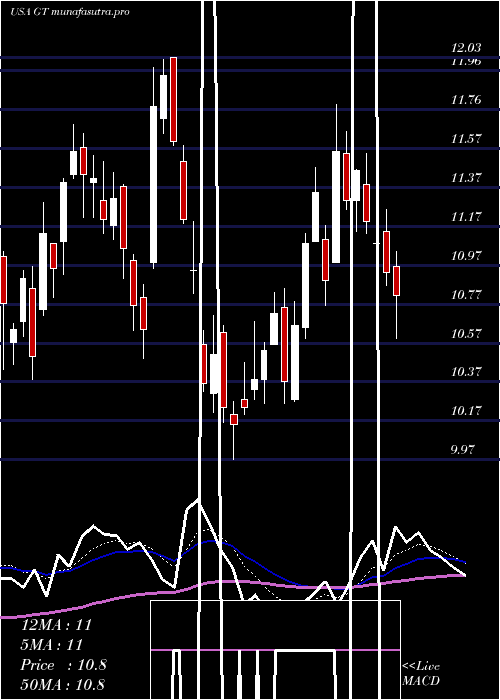Click the 10.77 price level label
Viewport: 500px width, 700px height.
466,294
